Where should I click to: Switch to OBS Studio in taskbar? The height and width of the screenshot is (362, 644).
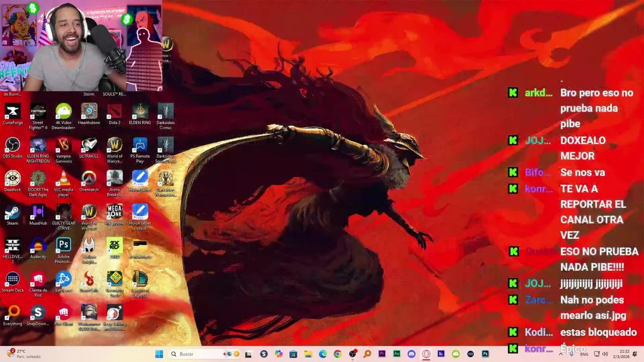[x=353, y=354]
